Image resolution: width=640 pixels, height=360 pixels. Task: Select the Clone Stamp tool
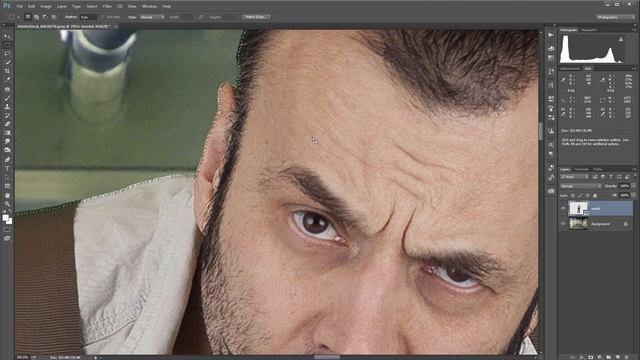[x=7, y=107]
